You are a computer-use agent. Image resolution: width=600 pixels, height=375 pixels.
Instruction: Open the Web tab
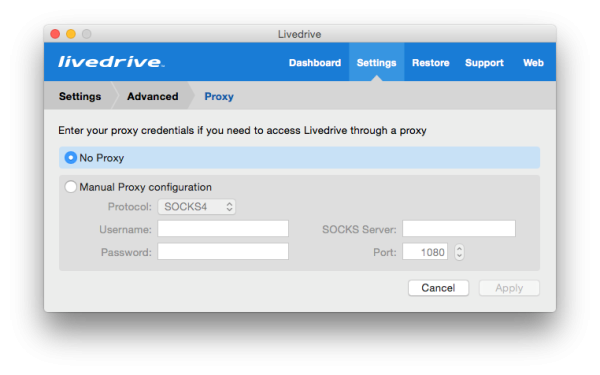click(x=533, y=63)
